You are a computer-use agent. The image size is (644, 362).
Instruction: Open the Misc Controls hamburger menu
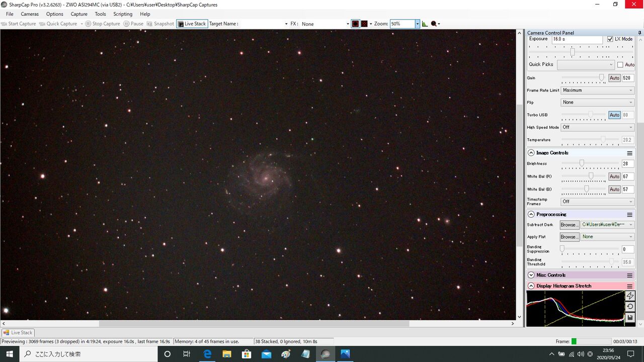point(629,275)
